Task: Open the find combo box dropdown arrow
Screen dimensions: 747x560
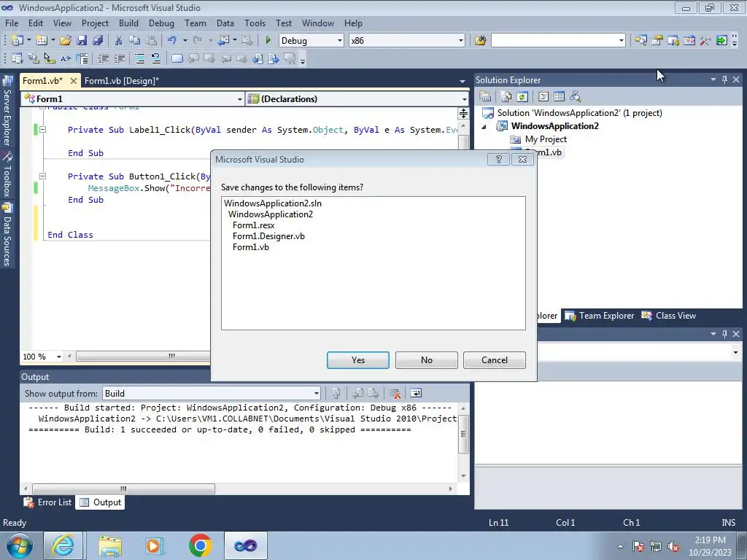Action: [622, 41]
